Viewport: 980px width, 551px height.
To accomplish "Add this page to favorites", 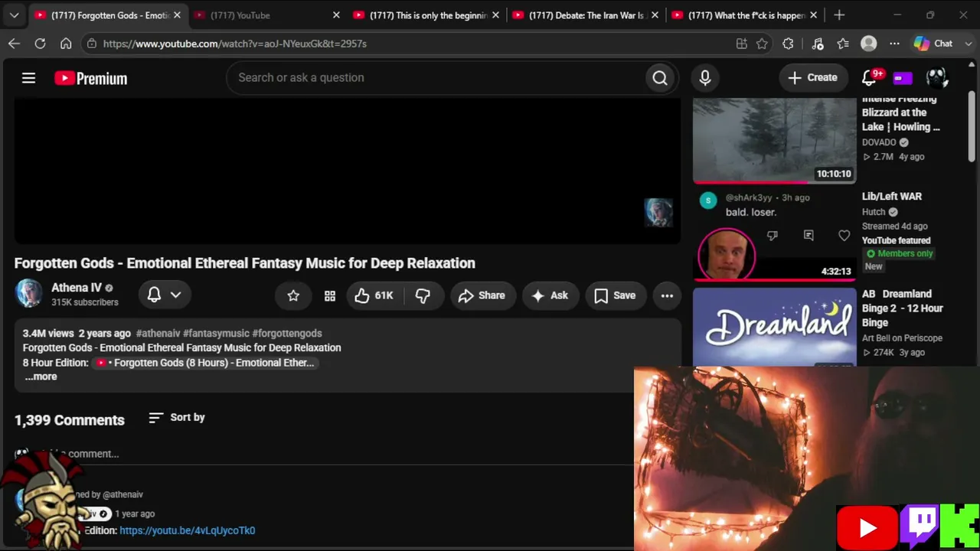I will (x=762, y=44).
